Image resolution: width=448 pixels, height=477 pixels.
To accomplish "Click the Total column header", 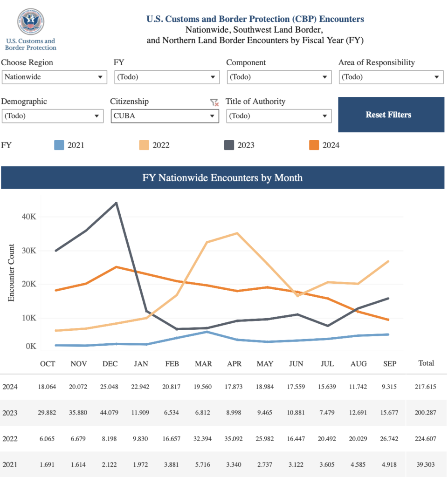I will point(426,363).
